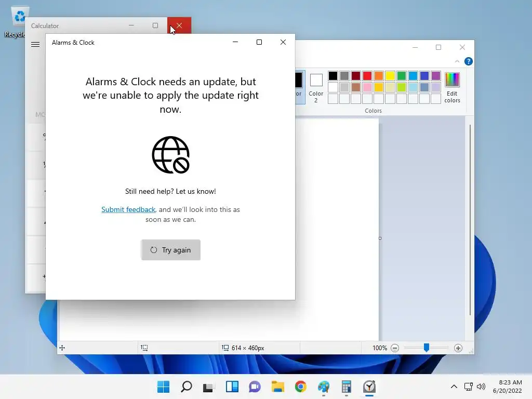Open the network icon in the system tray
The width and height of the screenshot is (532, 399).
coord(469,387)
